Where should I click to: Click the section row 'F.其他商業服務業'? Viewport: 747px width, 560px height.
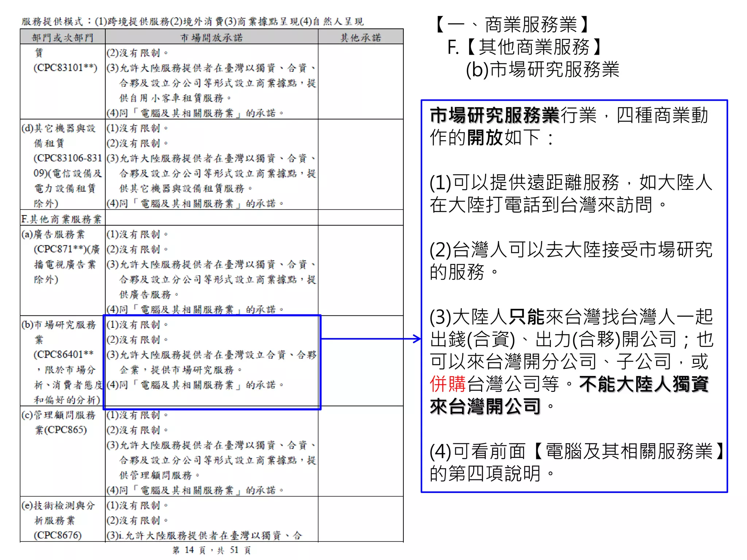click(x=61, y=219)
